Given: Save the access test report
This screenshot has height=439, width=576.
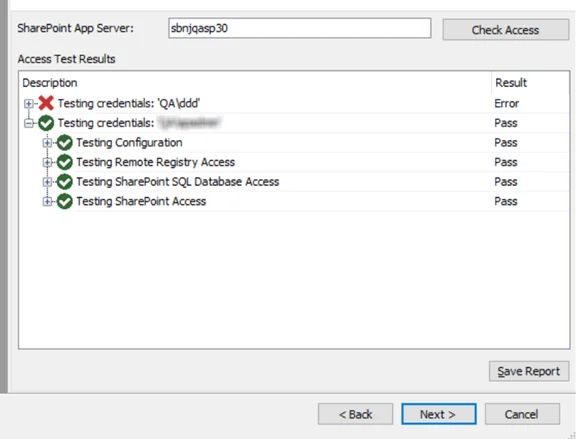Looking at the screenshot, I should point(529,371).
